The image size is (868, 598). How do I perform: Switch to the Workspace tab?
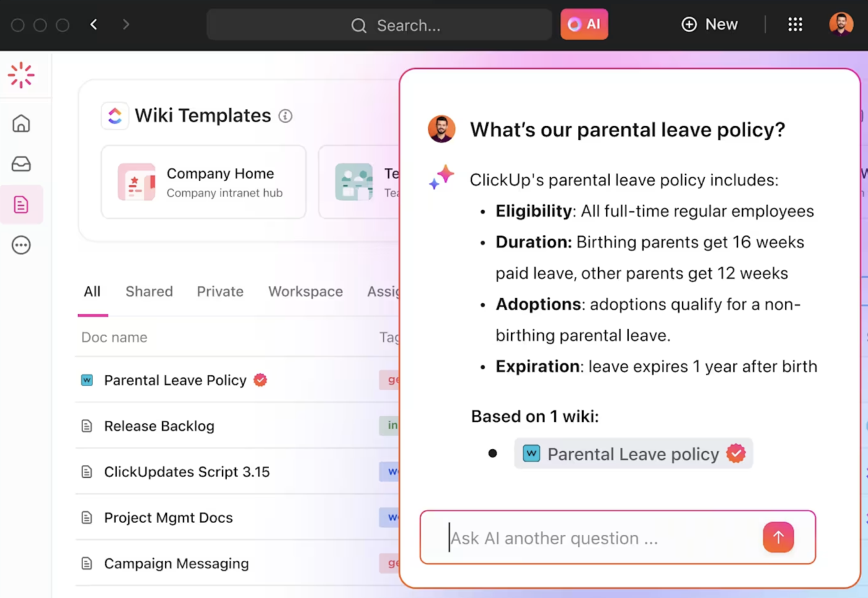[305, 291]
